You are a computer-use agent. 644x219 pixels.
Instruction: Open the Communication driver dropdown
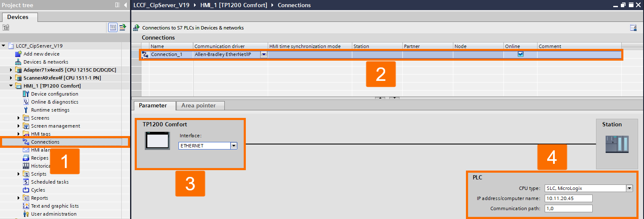(264, 54)
